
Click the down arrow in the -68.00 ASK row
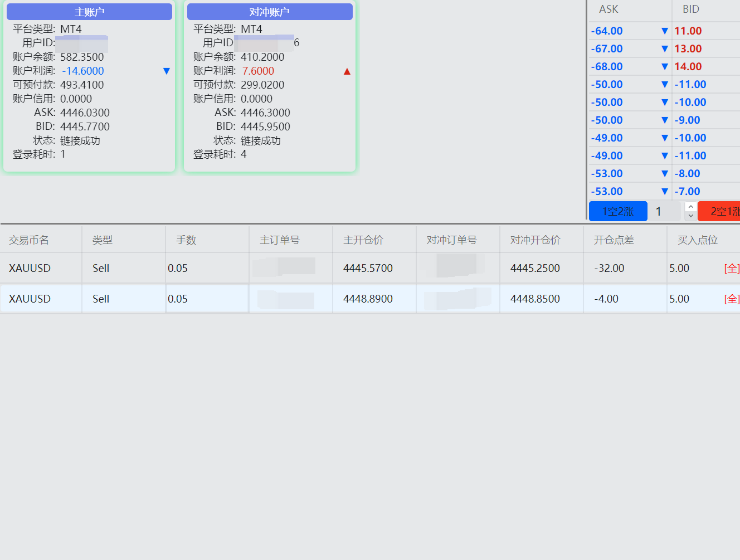click(664, 67)
